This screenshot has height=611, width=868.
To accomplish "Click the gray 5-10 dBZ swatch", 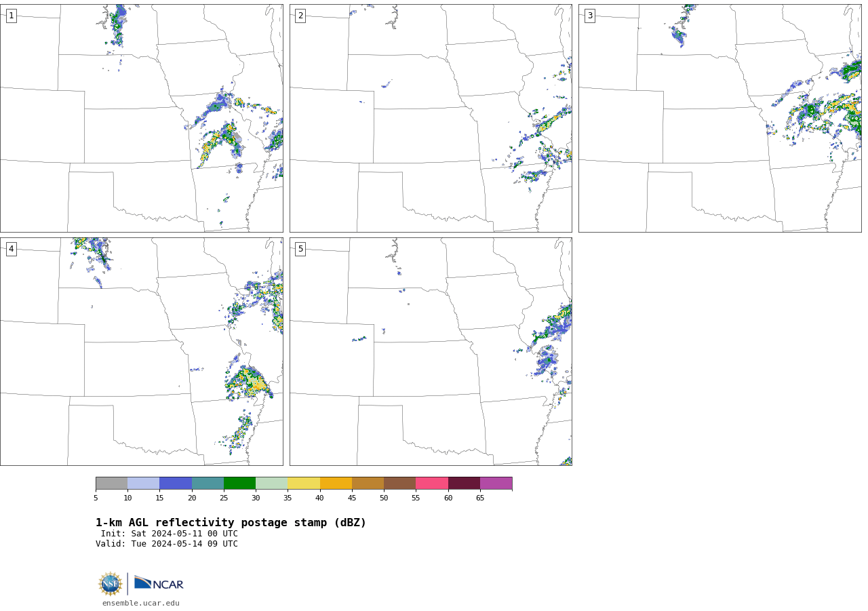I will coord(111,484).
